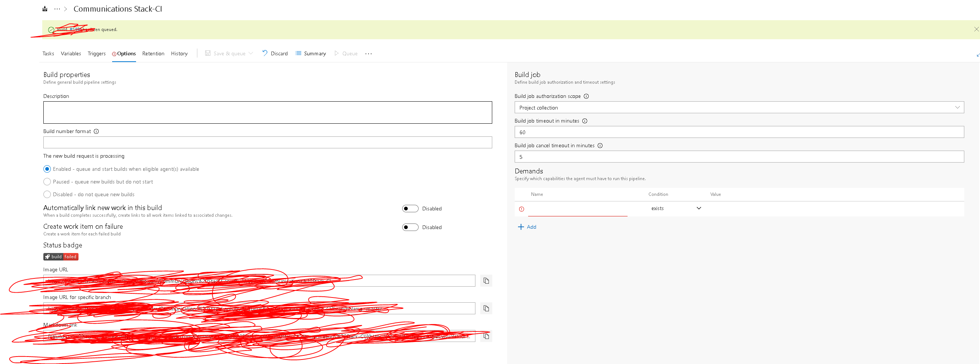
Task: Click the Image URL text field
Action: [x=259, y=281]
